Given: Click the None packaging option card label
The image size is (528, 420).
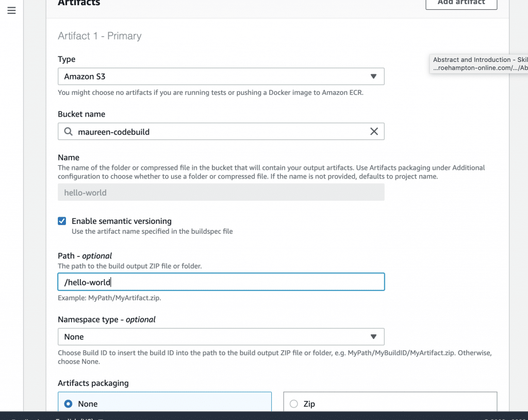Looking at the screenshot, I should point(88,404).
